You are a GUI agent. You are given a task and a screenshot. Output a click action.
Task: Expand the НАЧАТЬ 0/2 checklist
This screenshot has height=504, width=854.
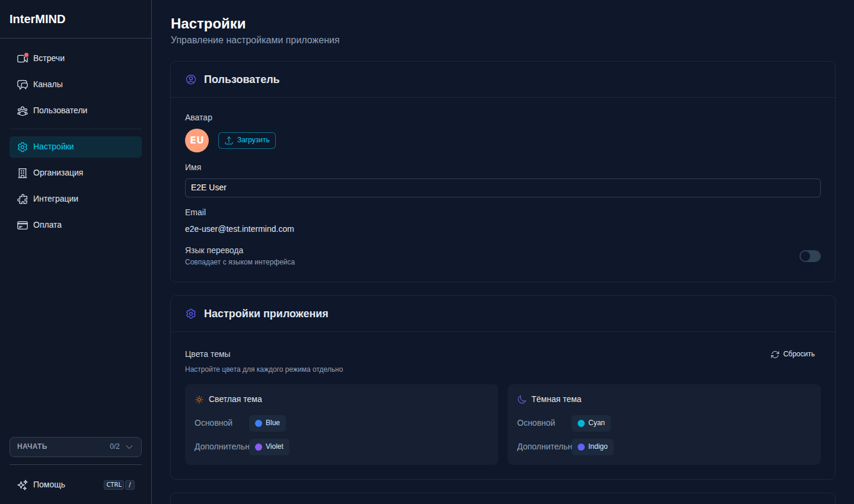(75, 447)
